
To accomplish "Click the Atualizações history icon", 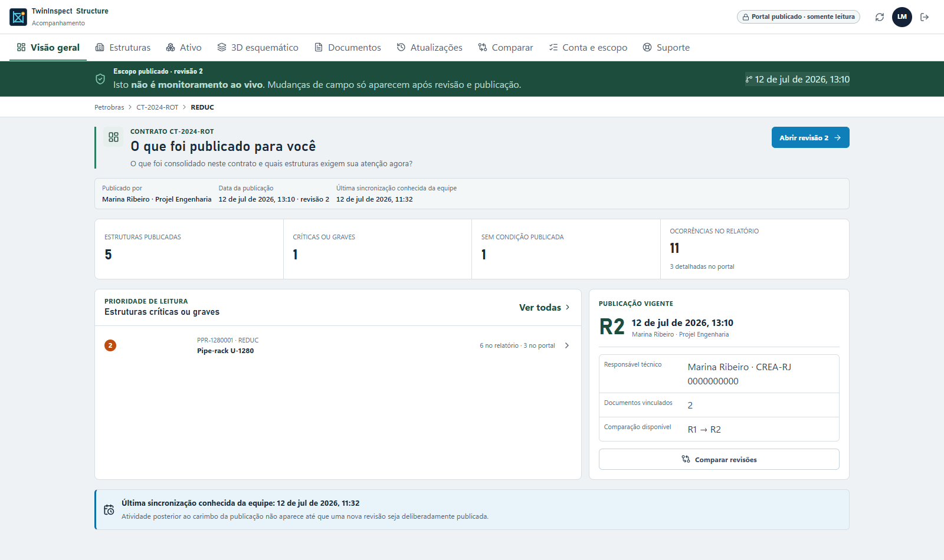I will [x=401, y=47].
